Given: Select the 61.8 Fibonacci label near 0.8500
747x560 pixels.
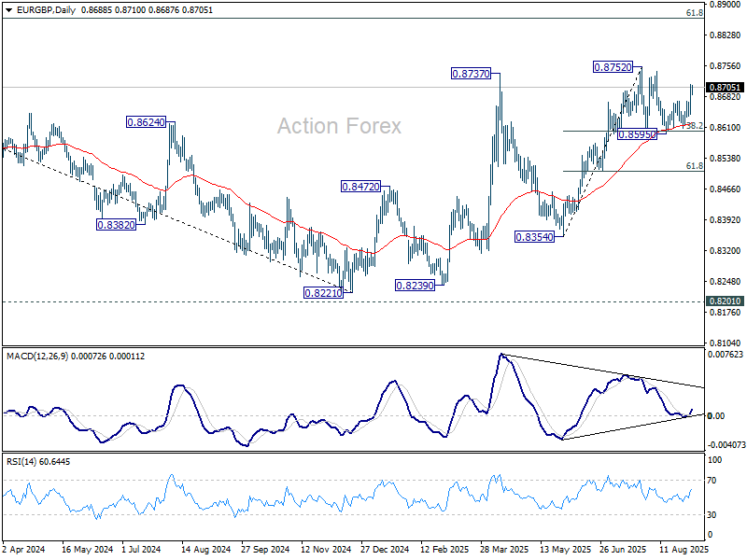Looking at the screenshot, I should [x=695, y=166].
